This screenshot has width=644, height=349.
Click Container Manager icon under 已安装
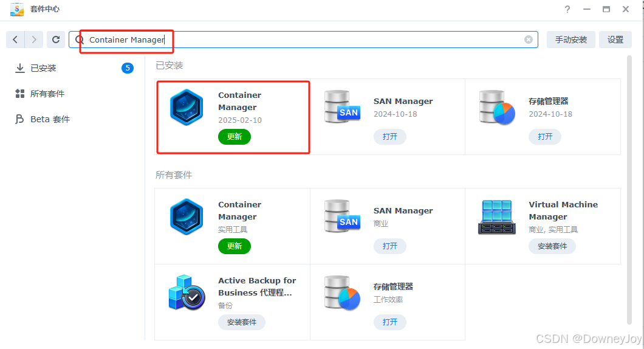click(187, 107)
